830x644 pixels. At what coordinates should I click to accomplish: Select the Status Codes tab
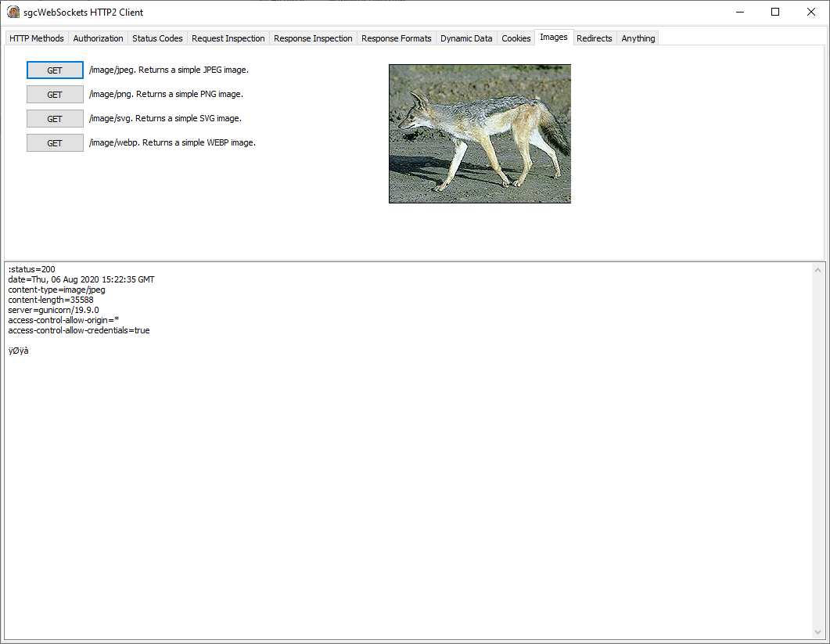tap(157, 38)
